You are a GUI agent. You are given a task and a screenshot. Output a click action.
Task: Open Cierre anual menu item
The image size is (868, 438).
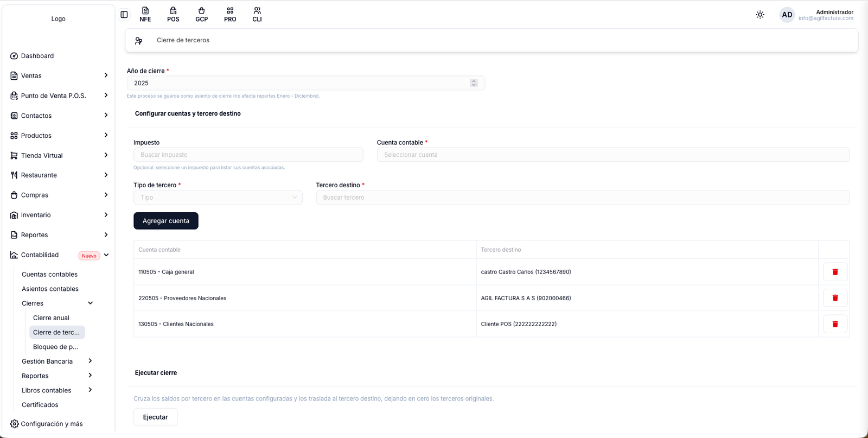point(51,318)
